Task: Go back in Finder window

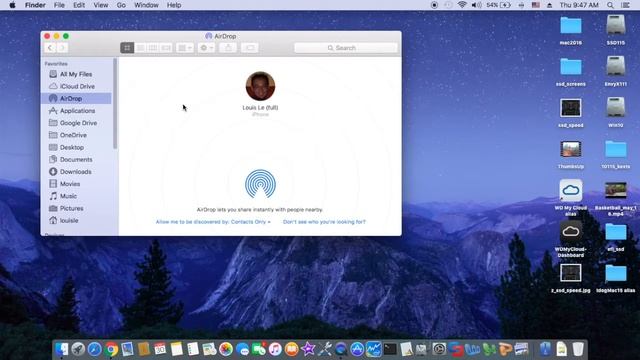Action: click(x=50, y=48)
